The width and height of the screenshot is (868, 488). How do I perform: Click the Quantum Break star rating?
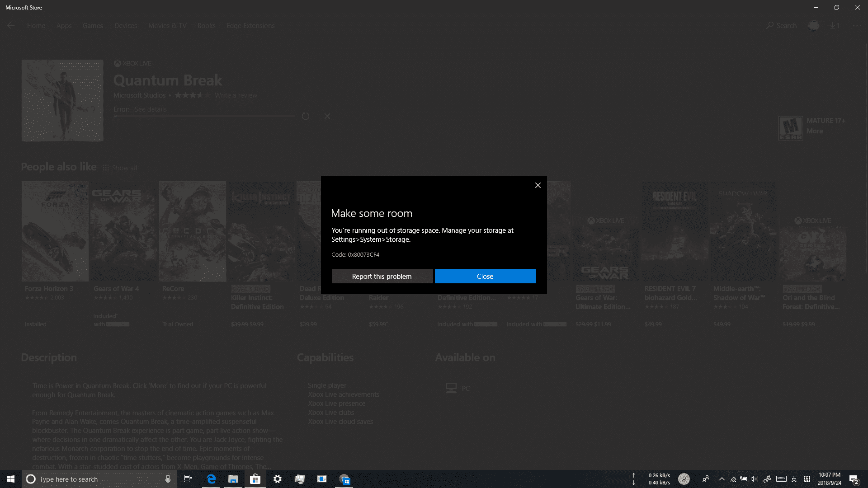(193, 95)
